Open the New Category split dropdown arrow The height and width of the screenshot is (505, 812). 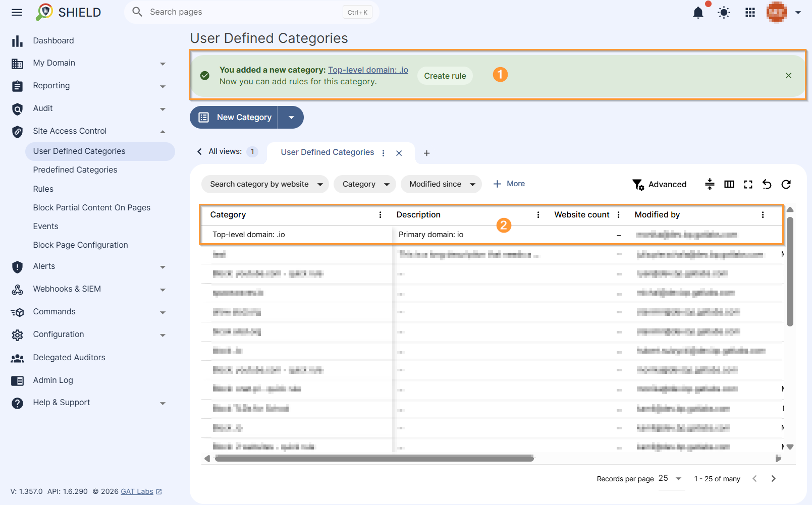tap(291, 117)
